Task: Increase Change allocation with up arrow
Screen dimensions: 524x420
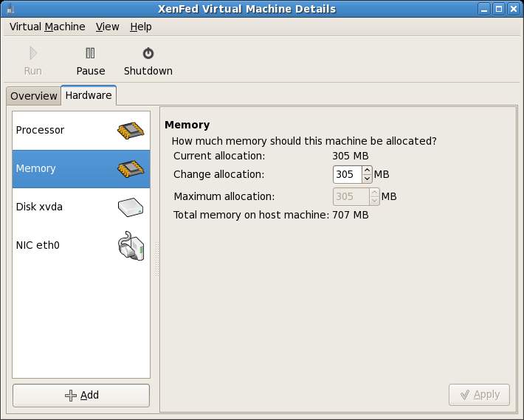Action: (368, 171)
